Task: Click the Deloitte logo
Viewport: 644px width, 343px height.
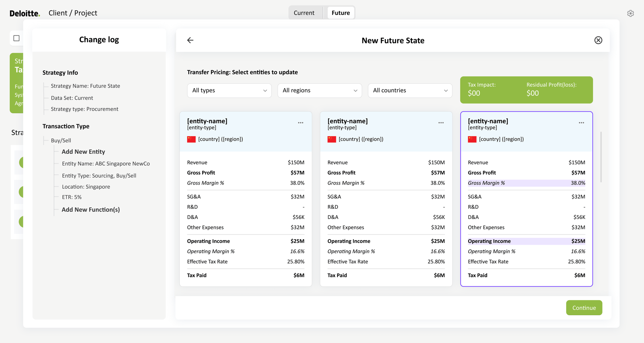Action: point(24,13)
